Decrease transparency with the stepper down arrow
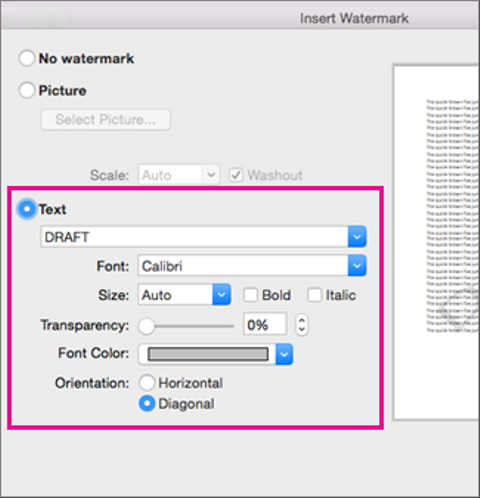 tap(302, 330)
